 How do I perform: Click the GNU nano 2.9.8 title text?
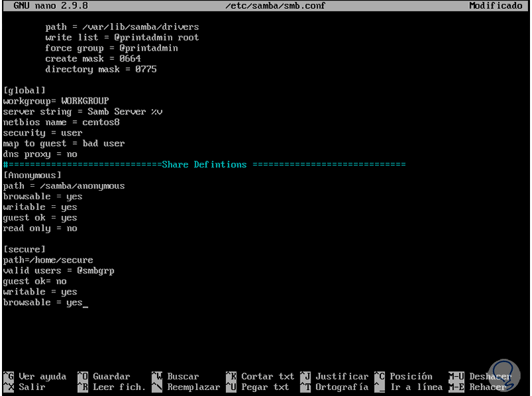coord(51,5)
